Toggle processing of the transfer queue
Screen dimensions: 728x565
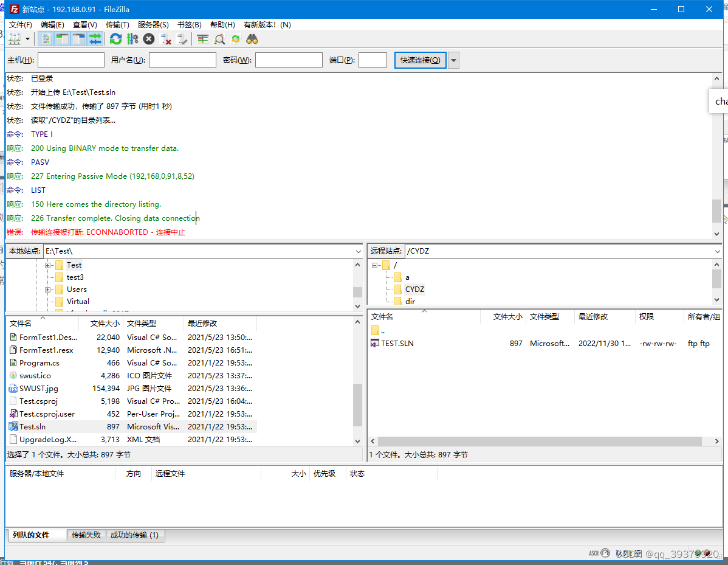point(132,40)
